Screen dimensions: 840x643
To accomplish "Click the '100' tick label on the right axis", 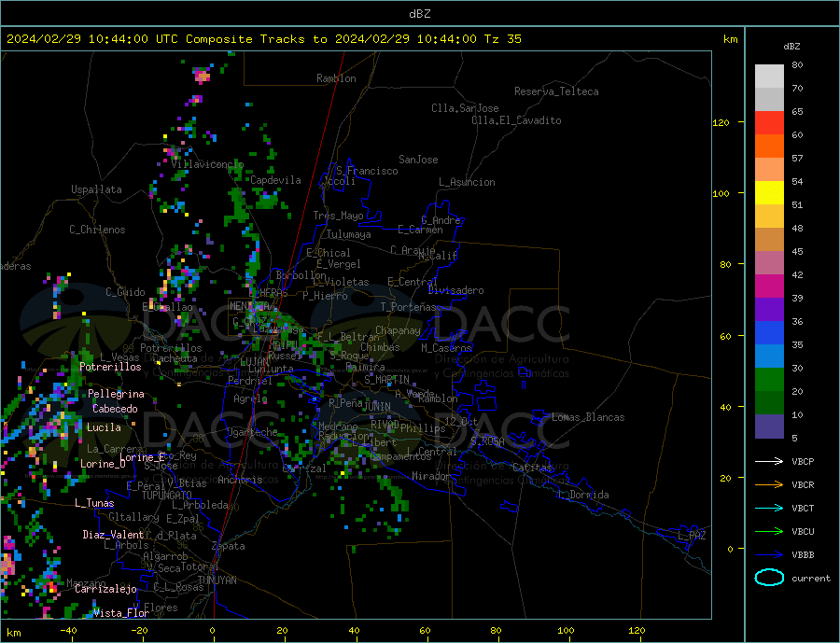I will coord(721,193).
